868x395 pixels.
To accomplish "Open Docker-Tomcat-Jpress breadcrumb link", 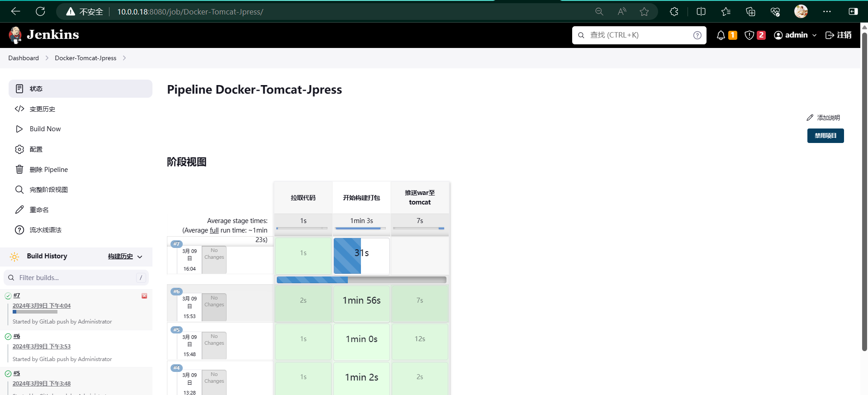I will click(x=85, y=58).
